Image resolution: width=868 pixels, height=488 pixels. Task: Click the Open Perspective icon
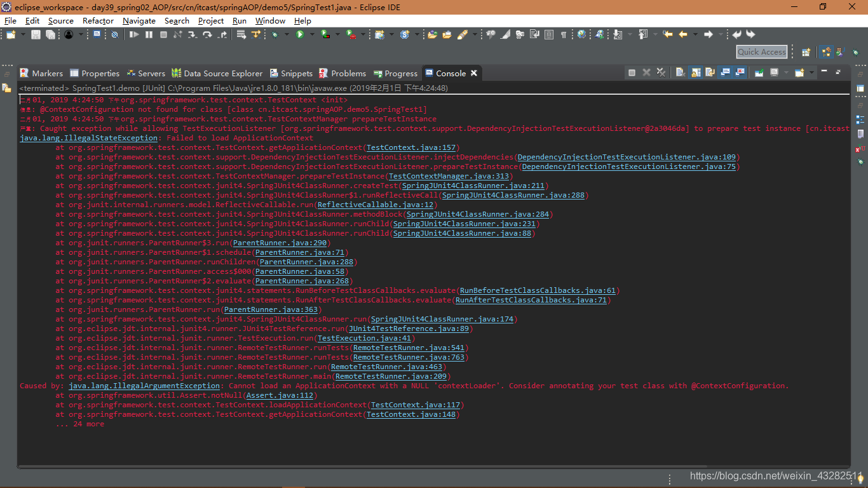[806, 52]
